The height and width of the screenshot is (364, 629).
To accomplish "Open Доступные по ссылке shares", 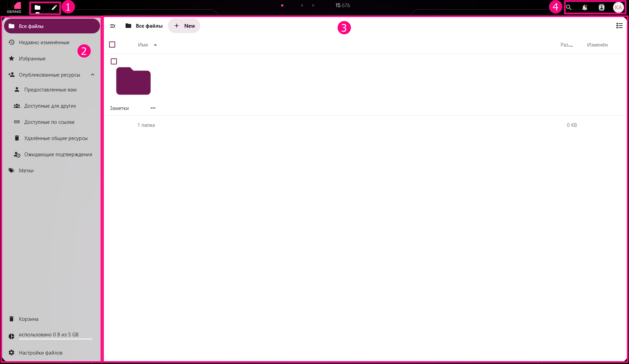I will tap(55, 122).
